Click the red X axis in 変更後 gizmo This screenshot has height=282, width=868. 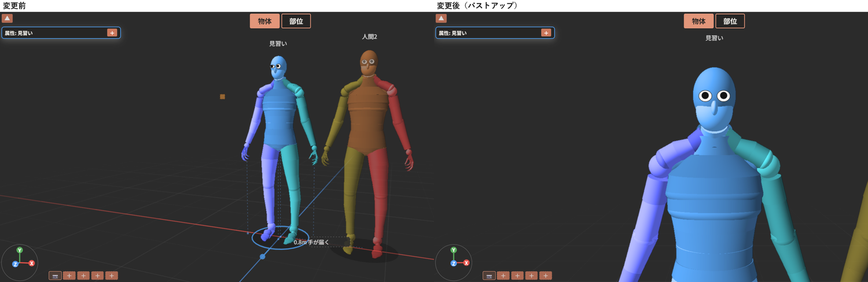click(466, 263)
